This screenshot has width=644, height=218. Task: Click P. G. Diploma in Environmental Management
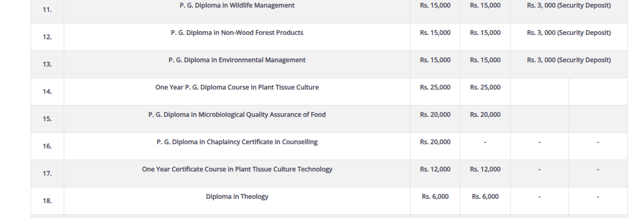[237, 60]
